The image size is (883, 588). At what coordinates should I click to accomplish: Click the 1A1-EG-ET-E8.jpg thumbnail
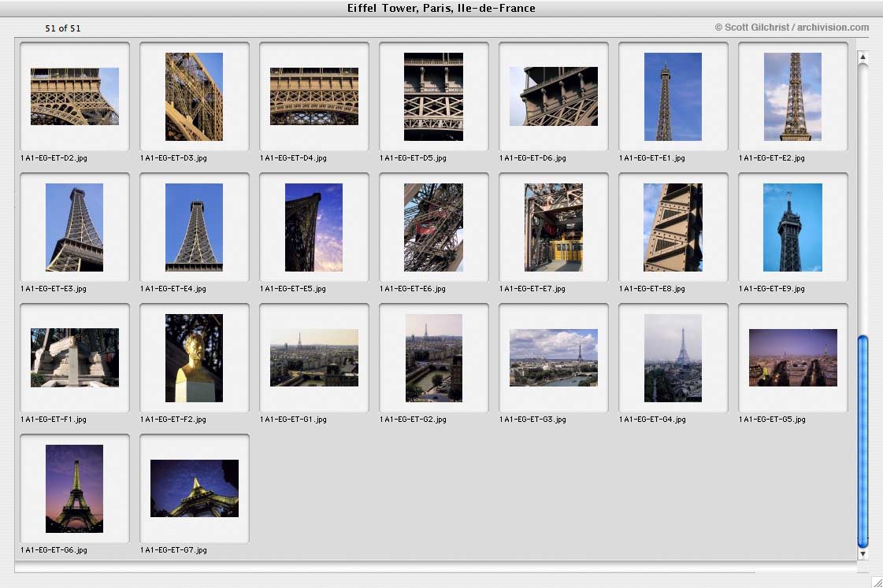(x=673, y=227)
